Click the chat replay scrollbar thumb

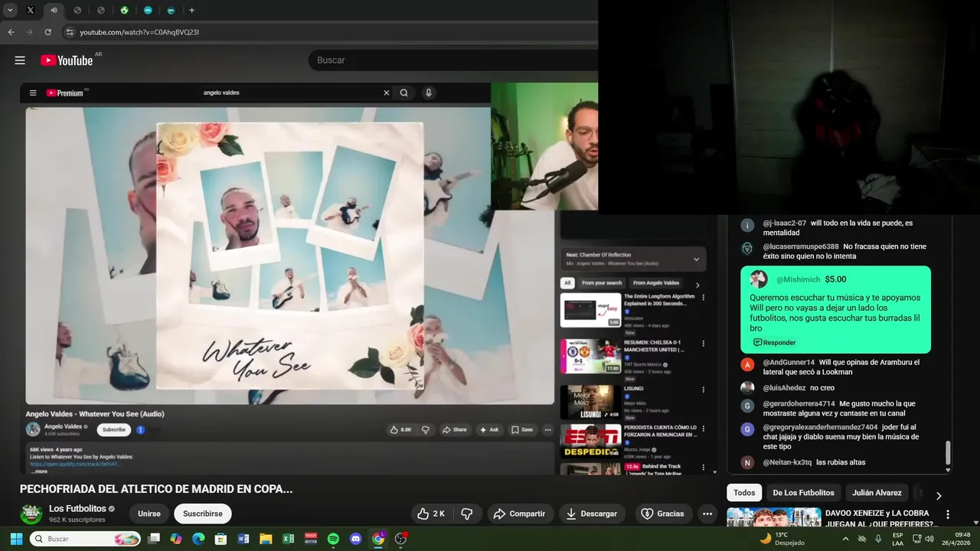coord(948,453)
